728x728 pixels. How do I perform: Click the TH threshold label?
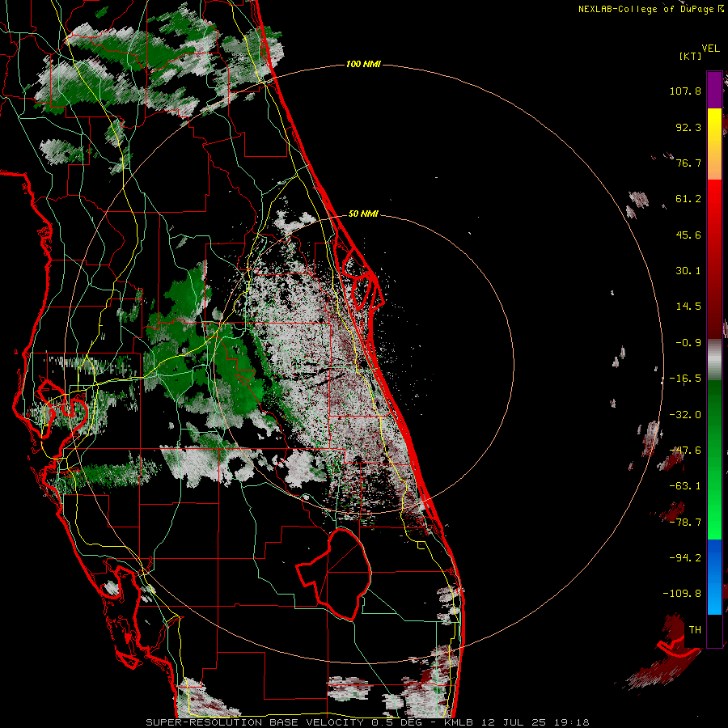pyautogui.click(x=695, y=630)
